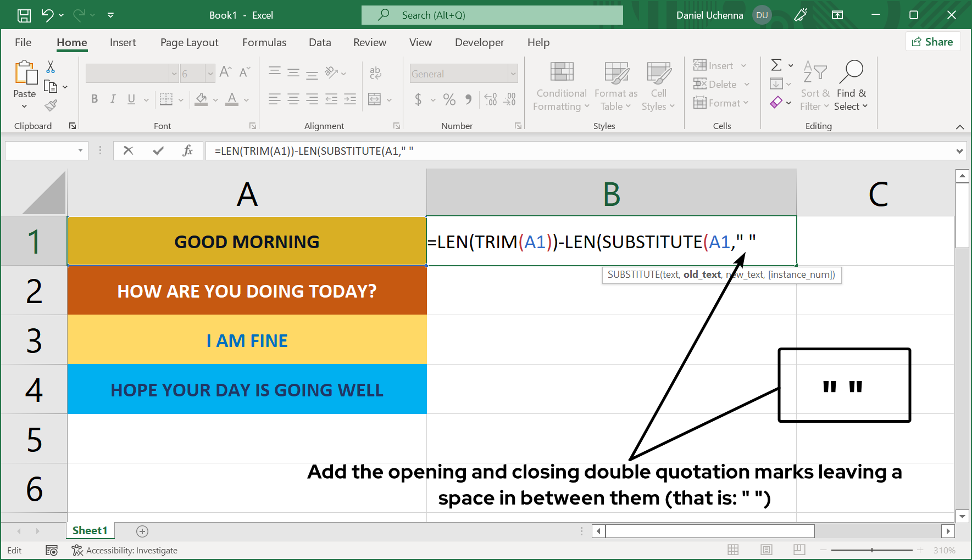
Task: Open the General number format dropdown
Action: coord(512,73)
